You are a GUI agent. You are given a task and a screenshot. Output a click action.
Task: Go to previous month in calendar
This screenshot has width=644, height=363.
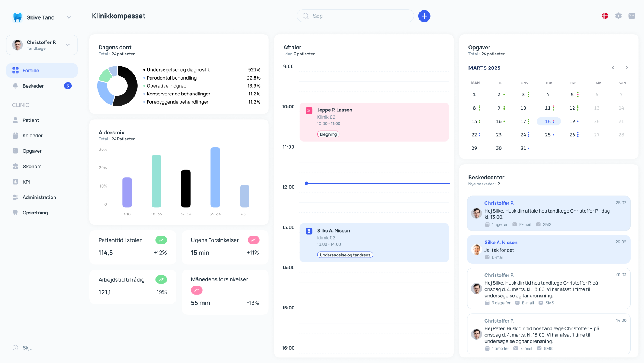pyautogui.click(x=613, y=68)
